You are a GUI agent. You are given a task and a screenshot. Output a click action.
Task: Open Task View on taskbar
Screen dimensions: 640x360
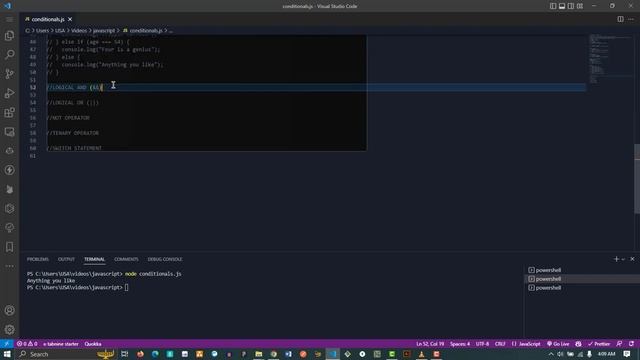(x=124, y=354)
